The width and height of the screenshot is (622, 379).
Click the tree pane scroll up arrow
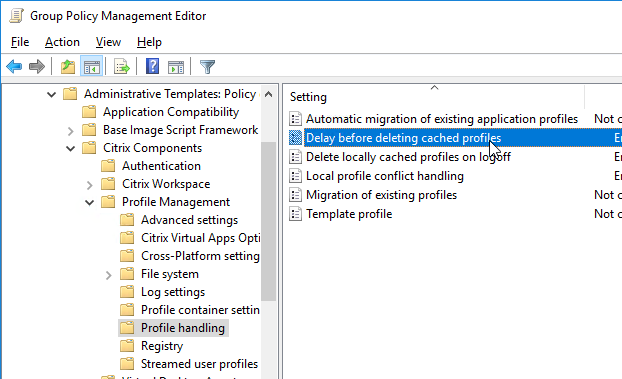pyautogui.click(x=269, y=94)
